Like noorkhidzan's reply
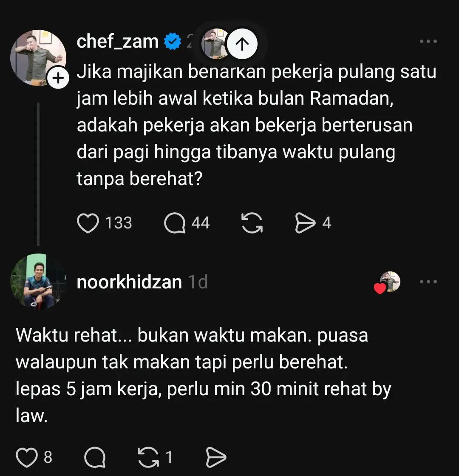This screenshot has height=476, width=459. (27, 457)
